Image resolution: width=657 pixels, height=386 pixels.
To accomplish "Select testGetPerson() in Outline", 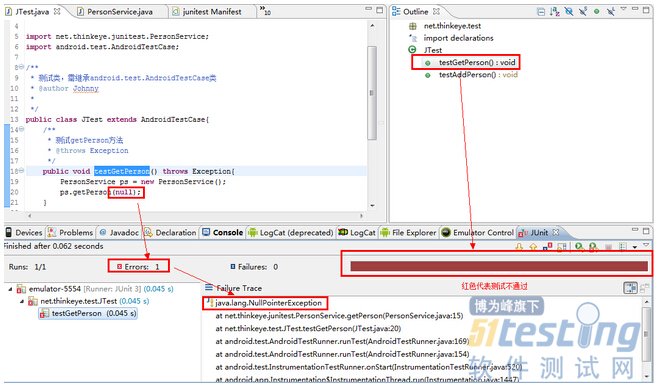I will click(477, 62).
